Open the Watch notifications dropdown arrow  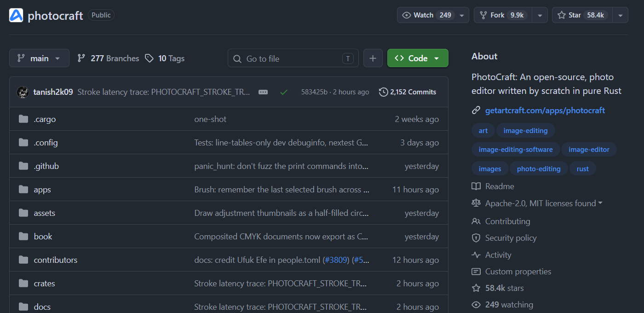tap(462, 15)
